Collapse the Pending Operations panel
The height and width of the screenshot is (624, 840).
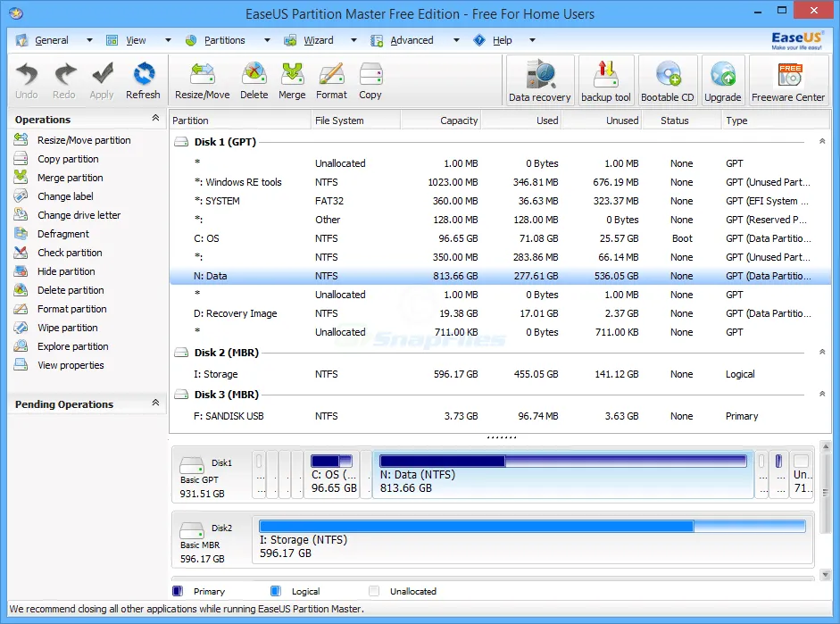tap(155, 403)
